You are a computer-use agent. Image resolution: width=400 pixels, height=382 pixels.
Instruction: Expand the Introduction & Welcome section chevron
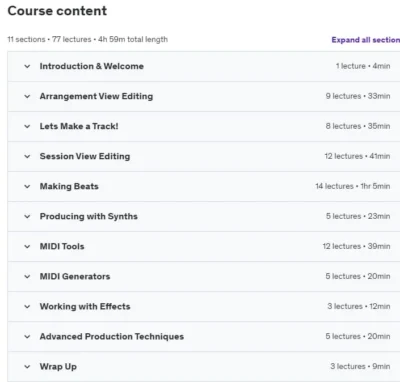coord(27,66)
